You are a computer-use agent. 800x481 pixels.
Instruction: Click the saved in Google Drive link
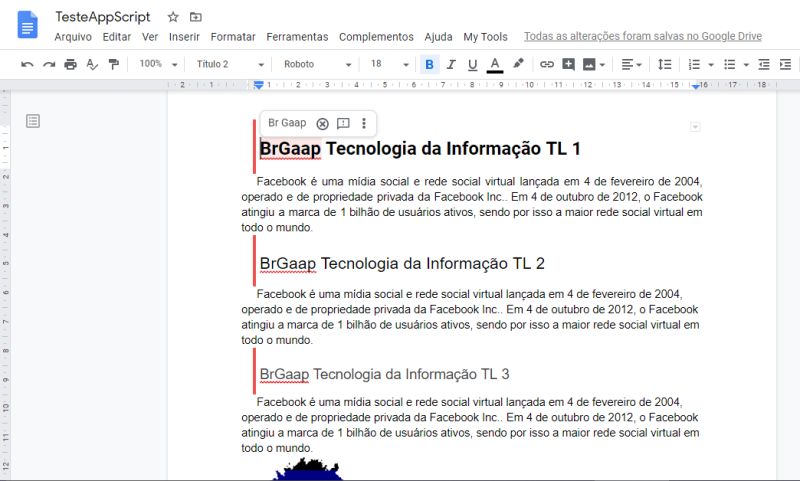642,36
